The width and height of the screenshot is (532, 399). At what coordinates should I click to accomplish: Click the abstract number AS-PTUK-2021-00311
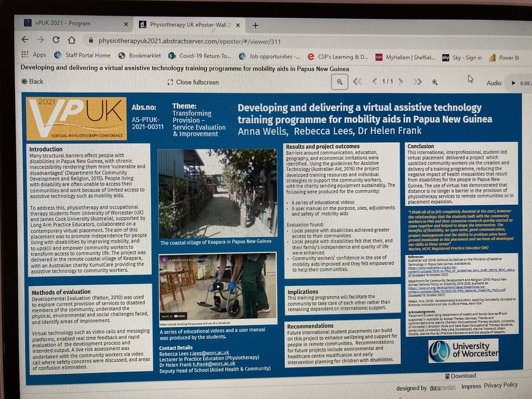click(x=147, y=123)
